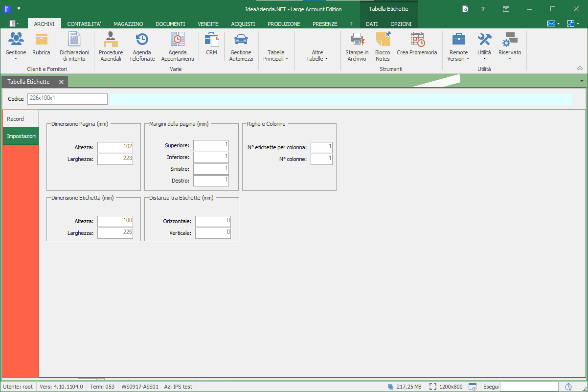The width and height of the screenshot is (588, 392).
Task: Click the Orizzontale distance field
Action: click(213, 221)
